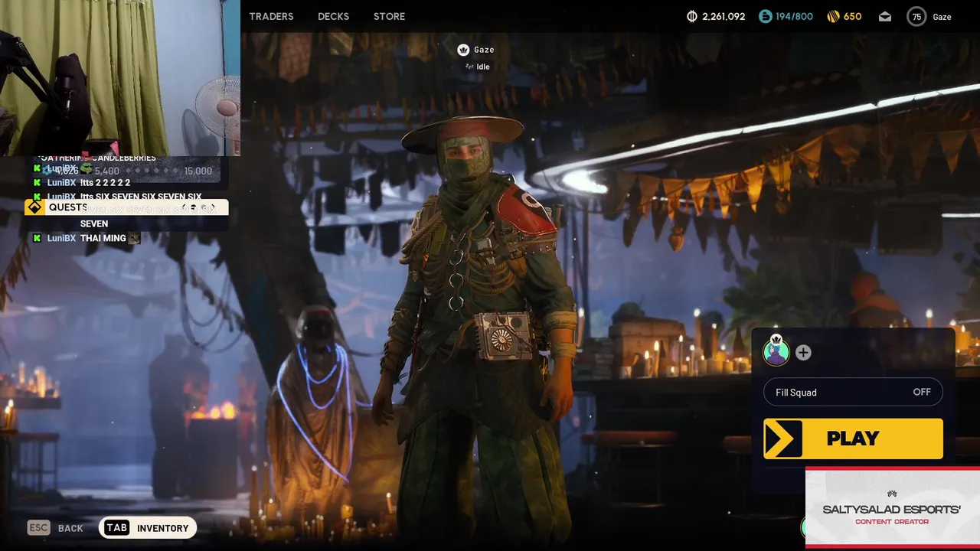Viewport: 980px width, 551px height.
Task: Open the Quests panel header
Action: 126,207
